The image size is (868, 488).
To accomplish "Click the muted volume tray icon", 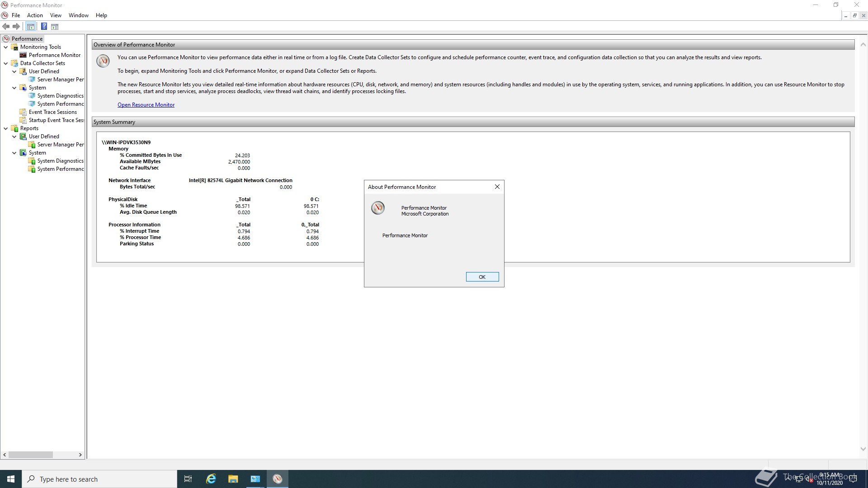I will click(809, 479).
